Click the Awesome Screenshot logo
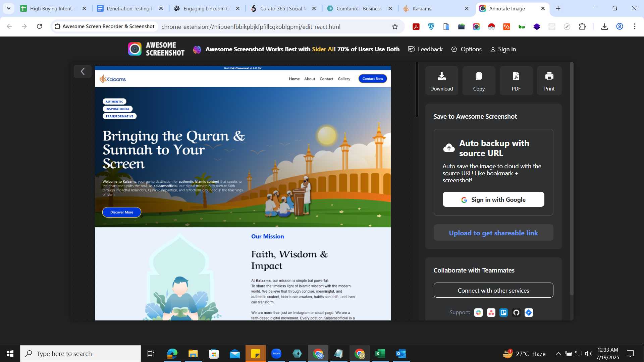Viewport: 644px width, 362px height. point(156,49)
